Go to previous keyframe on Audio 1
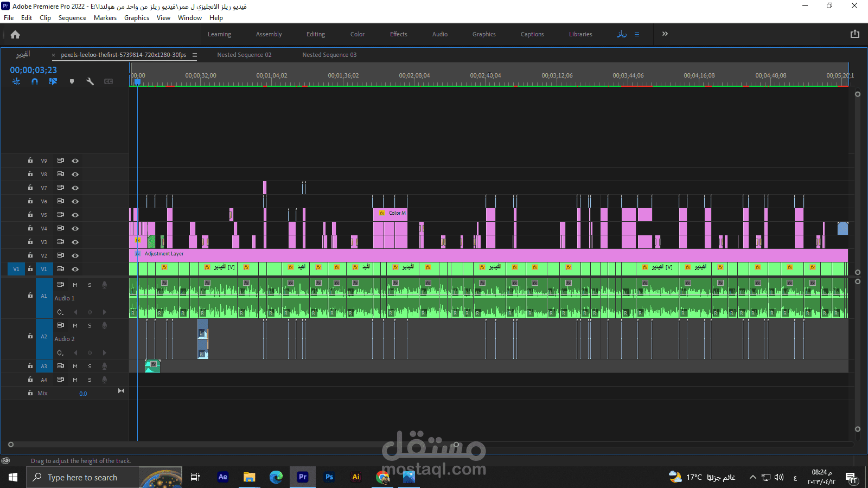 [x=75, y=312]
